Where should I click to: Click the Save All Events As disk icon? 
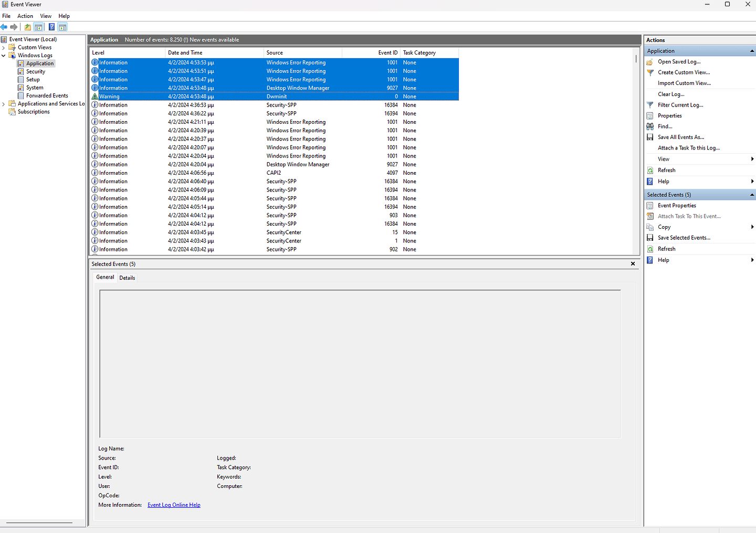[x=650, y=137]
